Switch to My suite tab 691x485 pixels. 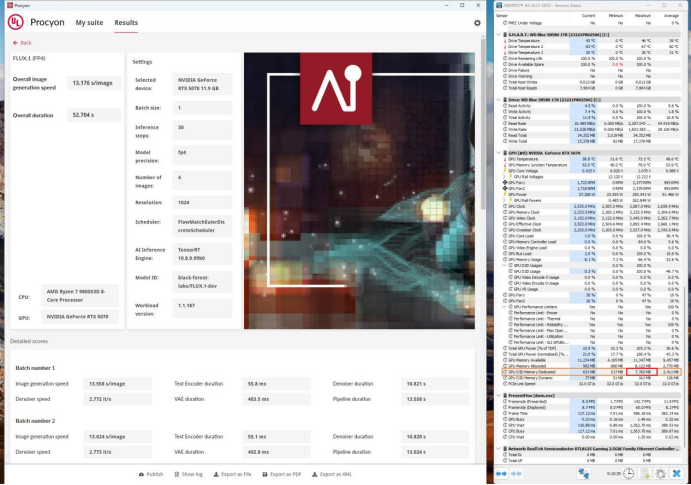click(89, 22)
